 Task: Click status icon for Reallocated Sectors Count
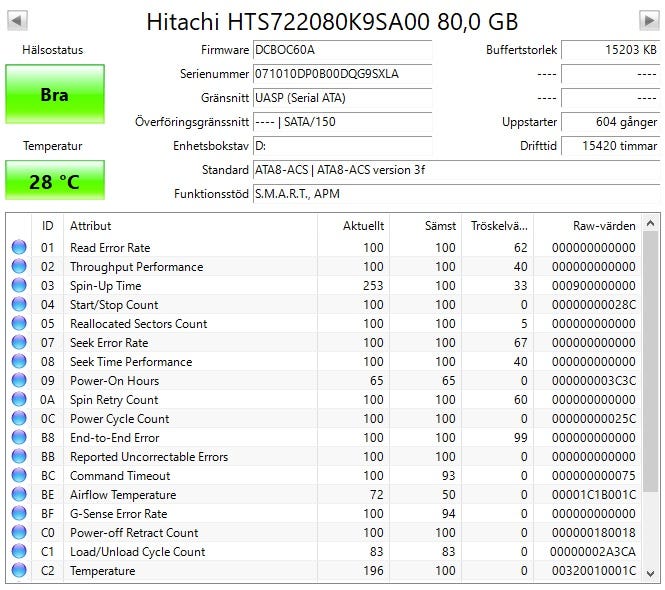pos(19,324)
